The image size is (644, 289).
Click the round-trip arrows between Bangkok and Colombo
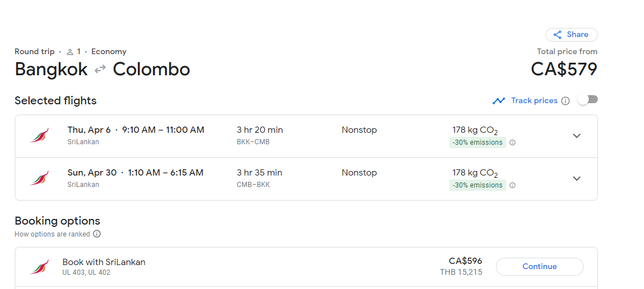100,70
